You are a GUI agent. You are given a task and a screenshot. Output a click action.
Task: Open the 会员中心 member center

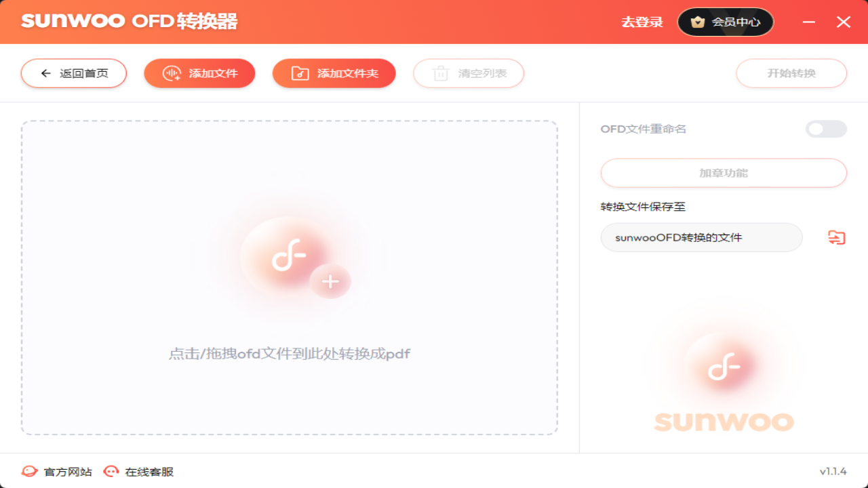pos(725,21)
